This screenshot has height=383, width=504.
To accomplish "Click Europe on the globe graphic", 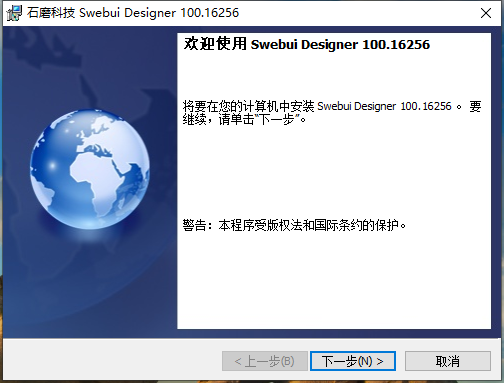I will (97, 149).
